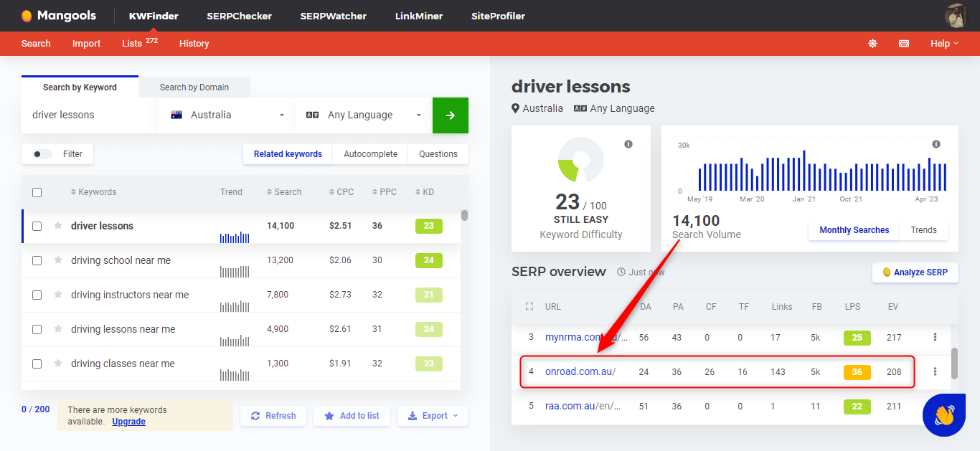Viewport: 980px width, 451px height.
Task: Switch to the Questions tab
Action: coord(438,154)
